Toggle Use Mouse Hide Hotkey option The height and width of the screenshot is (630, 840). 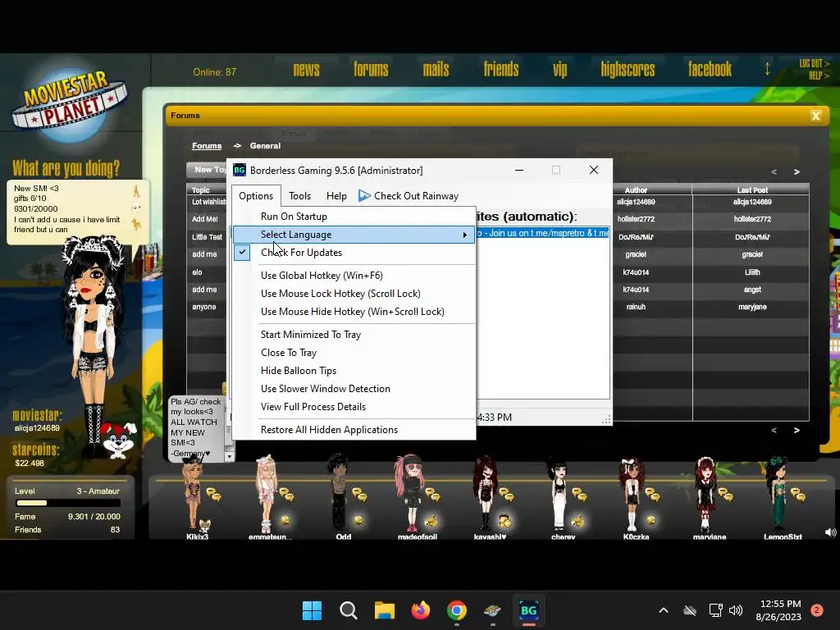[x=354, y=312]
